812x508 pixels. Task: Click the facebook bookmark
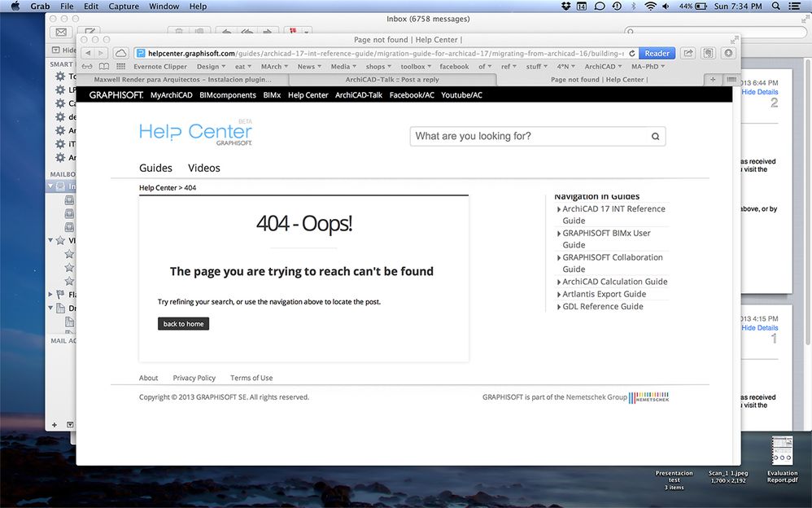[454, 67]
